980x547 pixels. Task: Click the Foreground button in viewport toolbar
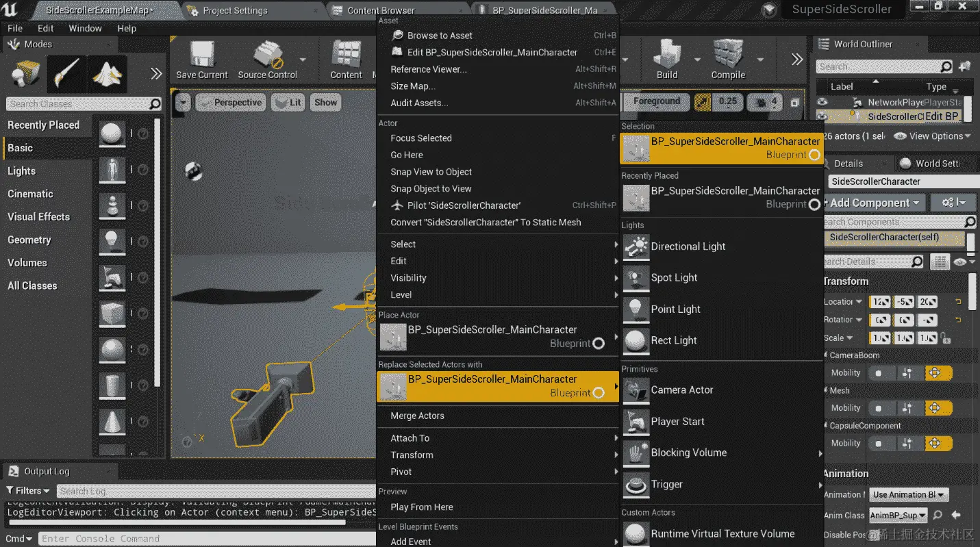pyautogui.click(x=656, y=101)
